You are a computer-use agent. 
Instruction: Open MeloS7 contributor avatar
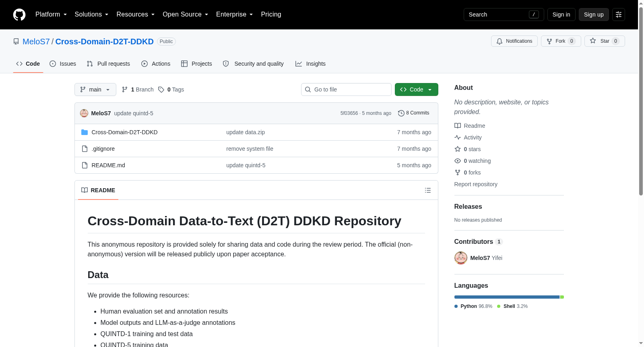click(461, 258)
